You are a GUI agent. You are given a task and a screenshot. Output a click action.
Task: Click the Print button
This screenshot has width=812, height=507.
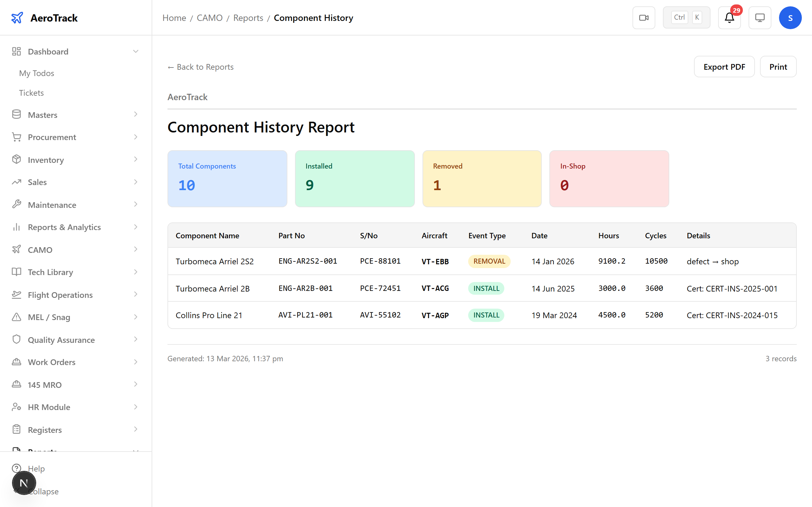pos(778,67)
